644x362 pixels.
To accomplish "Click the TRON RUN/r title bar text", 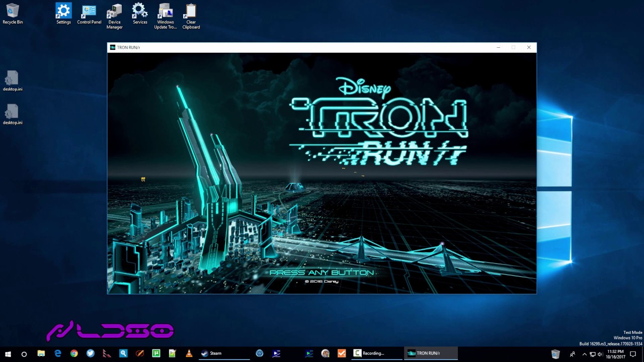I will tap(128, 47).
